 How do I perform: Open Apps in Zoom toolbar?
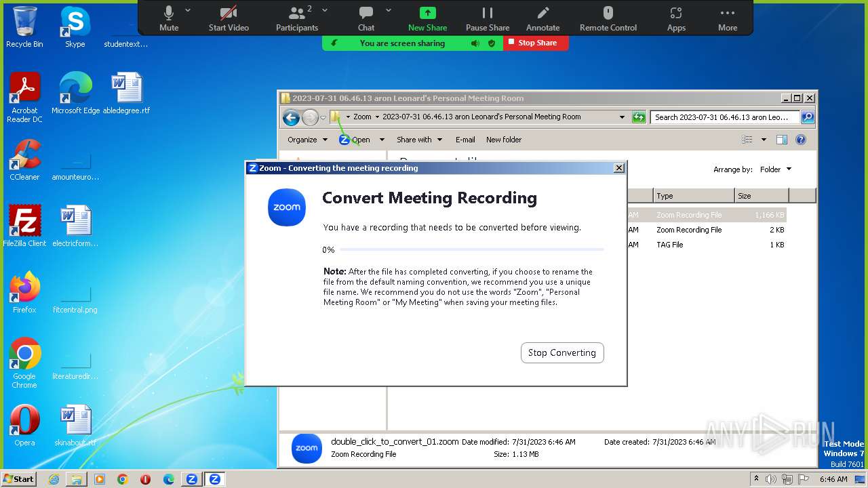click(x=676, y=18)
